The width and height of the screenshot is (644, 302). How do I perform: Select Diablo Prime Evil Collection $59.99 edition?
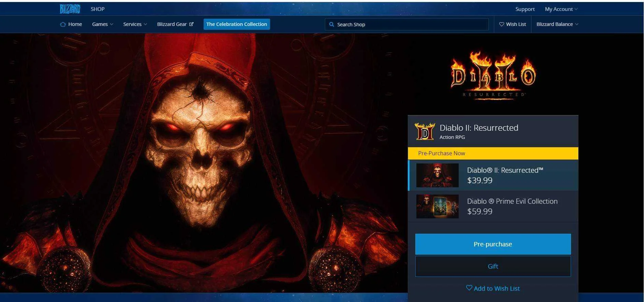click(493, 206)
